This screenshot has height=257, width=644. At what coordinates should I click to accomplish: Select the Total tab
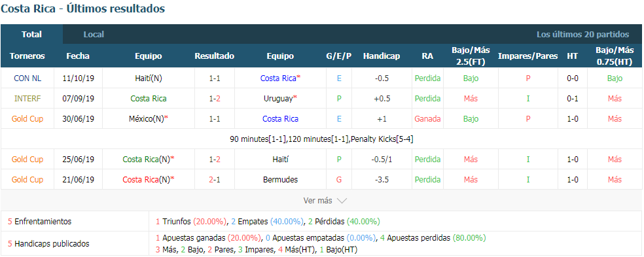tap(31, 35)
